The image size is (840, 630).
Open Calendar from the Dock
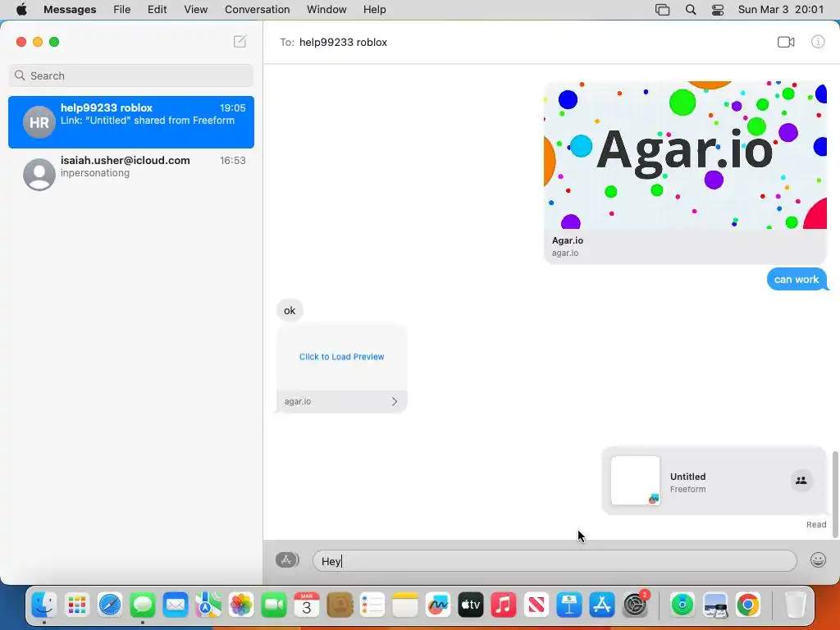click(307, 605)
